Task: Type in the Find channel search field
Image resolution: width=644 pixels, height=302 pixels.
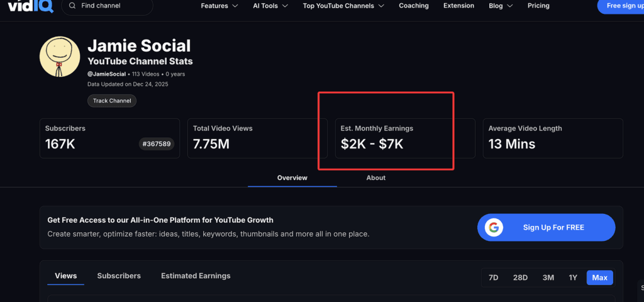Action: point(113,6)
